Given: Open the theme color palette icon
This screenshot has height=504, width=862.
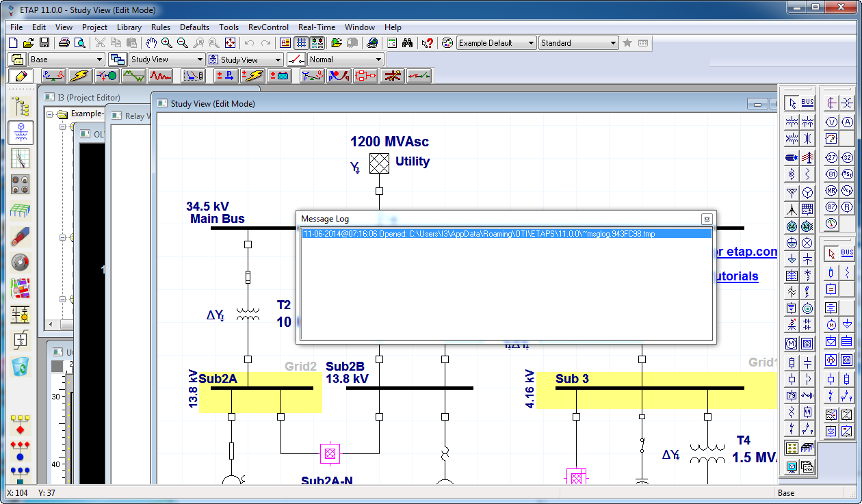Looking at the screenshot, I should point(448,43).
